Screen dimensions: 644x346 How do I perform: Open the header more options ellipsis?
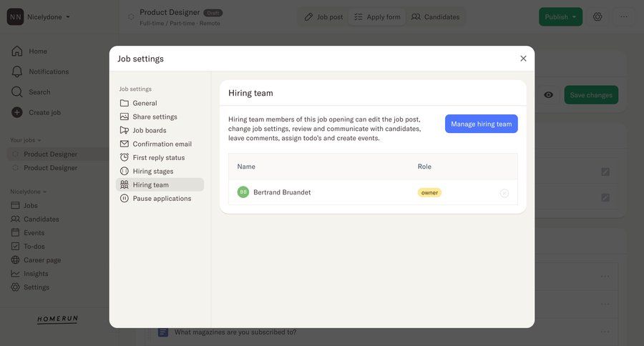click(624, 17)
